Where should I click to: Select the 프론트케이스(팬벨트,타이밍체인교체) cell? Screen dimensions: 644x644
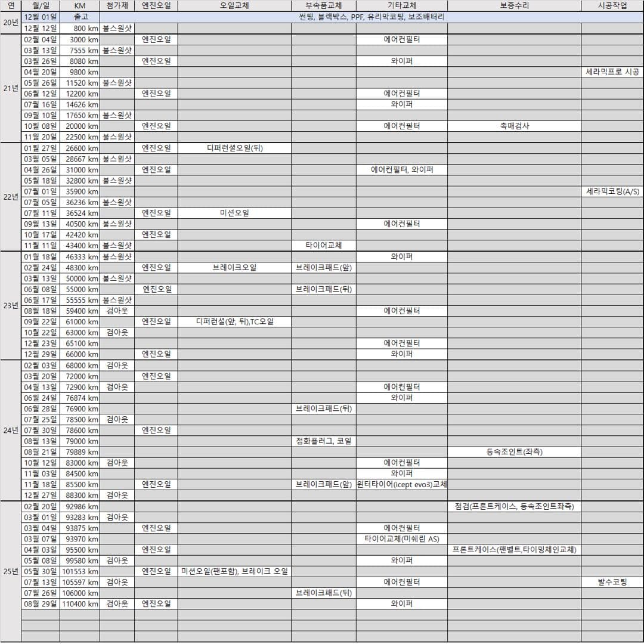pos(514,550)
